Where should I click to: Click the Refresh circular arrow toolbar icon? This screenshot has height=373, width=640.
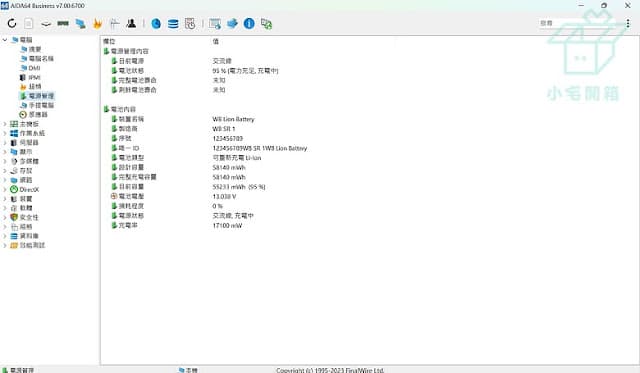(x=12, y=24)
